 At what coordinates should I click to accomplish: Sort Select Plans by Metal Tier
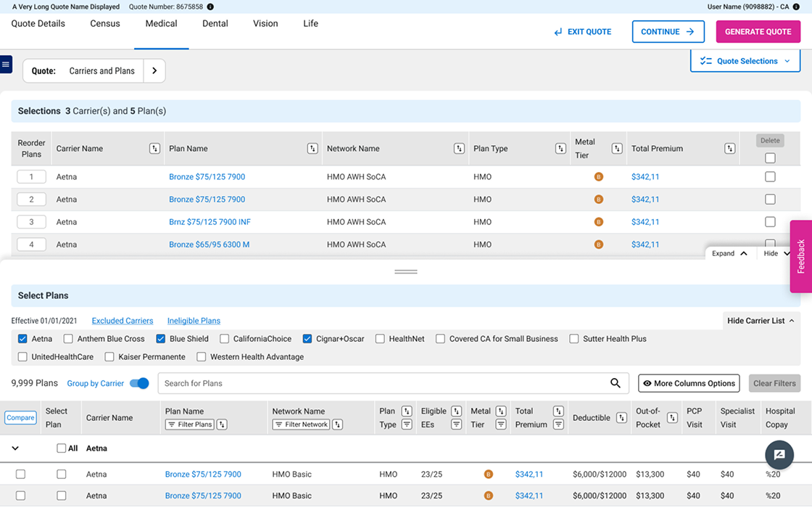(x=501, y=411)
